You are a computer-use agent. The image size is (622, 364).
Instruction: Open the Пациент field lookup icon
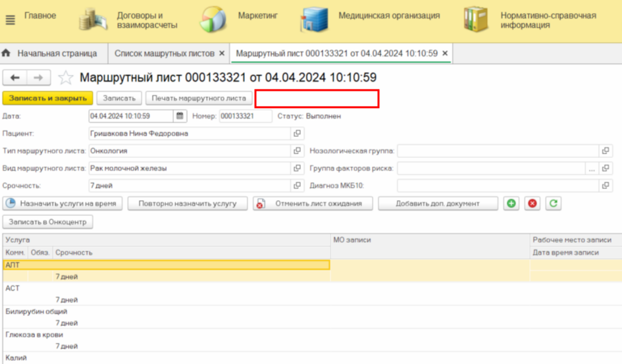pos(297,134)
